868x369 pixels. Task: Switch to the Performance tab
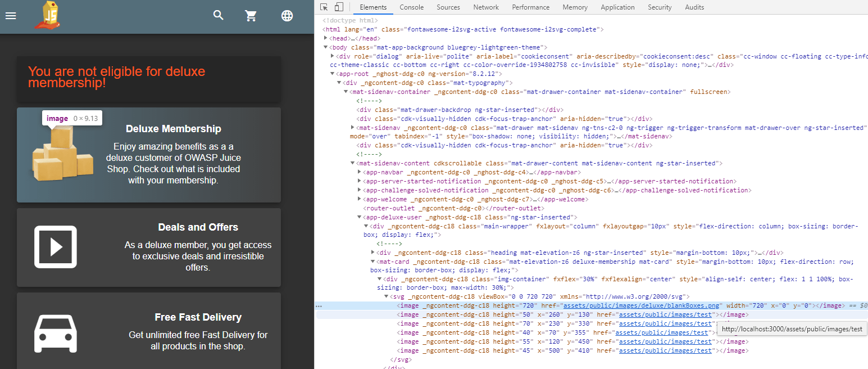coord(530,7)
